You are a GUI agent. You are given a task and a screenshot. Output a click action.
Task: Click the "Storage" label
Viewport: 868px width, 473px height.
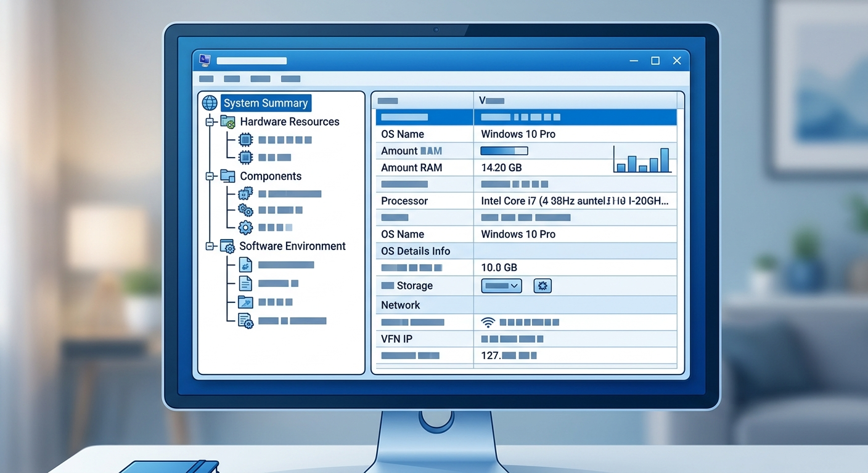pyautogui.click(x=415, y=286)
